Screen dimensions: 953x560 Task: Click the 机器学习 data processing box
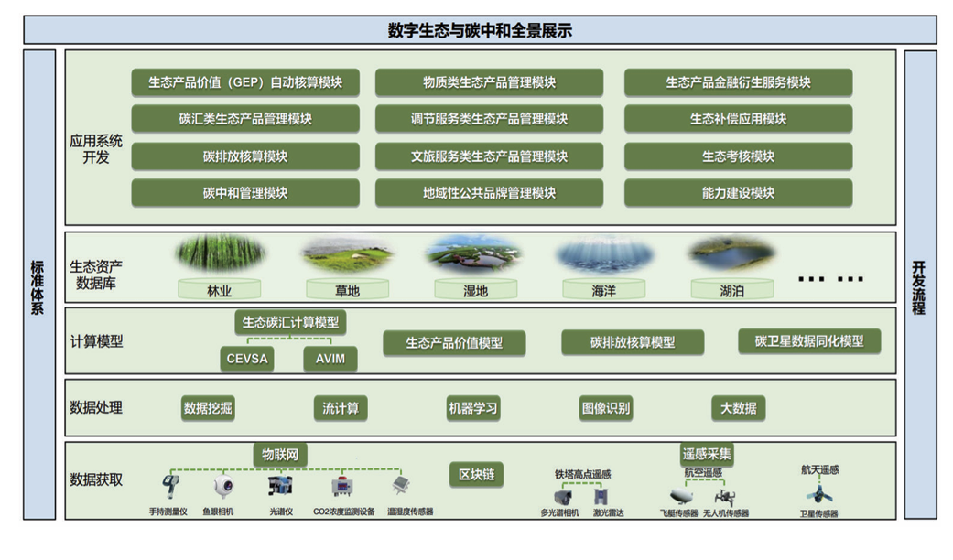[472, 408]
